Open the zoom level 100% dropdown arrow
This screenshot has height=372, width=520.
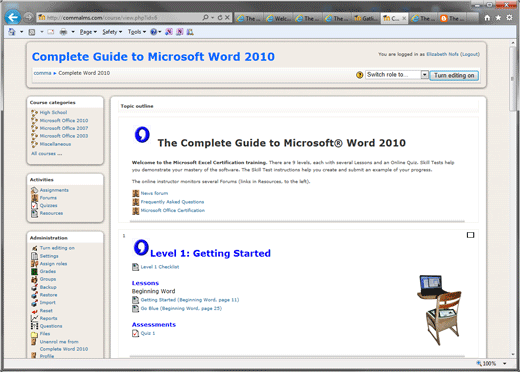click(505, 364)
